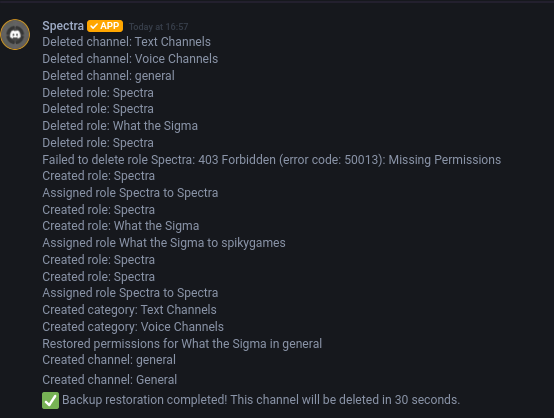This screenshot has width=554, height=418.
Task: Click the 'Restored permissions for What the Sigma' line
Action: pos(182,344)
